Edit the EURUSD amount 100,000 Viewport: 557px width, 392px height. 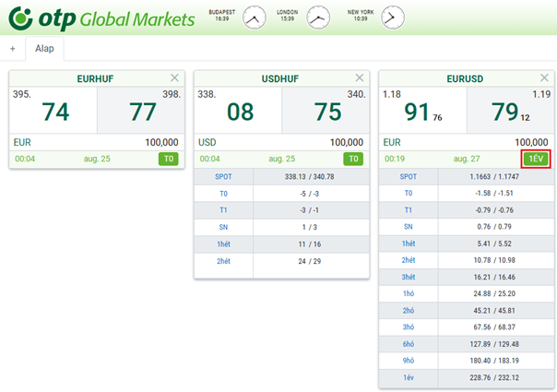click(531, 143)
